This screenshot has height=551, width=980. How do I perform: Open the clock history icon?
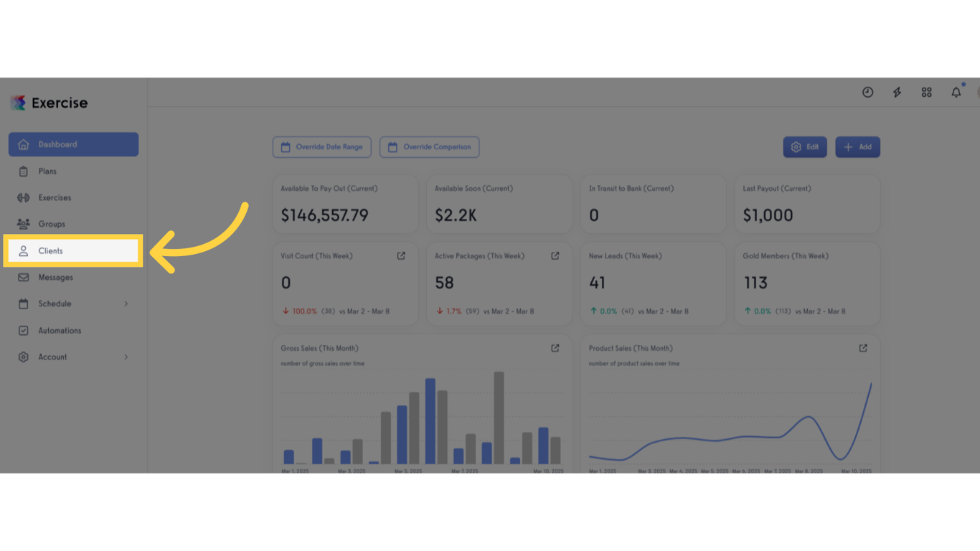[867, 93]
